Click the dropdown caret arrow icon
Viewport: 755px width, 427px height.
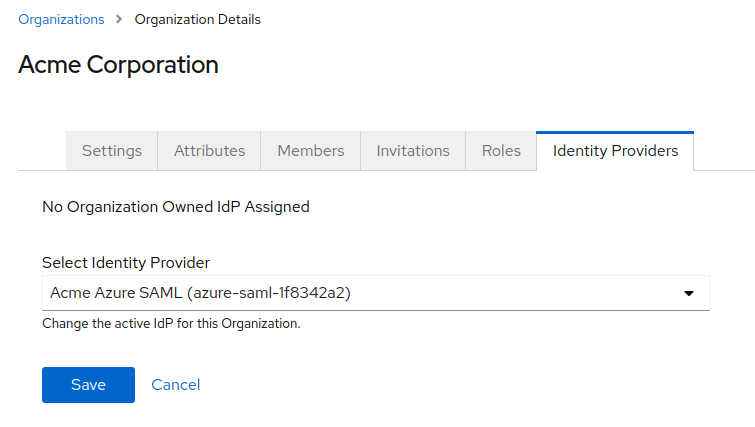[689, 293]
